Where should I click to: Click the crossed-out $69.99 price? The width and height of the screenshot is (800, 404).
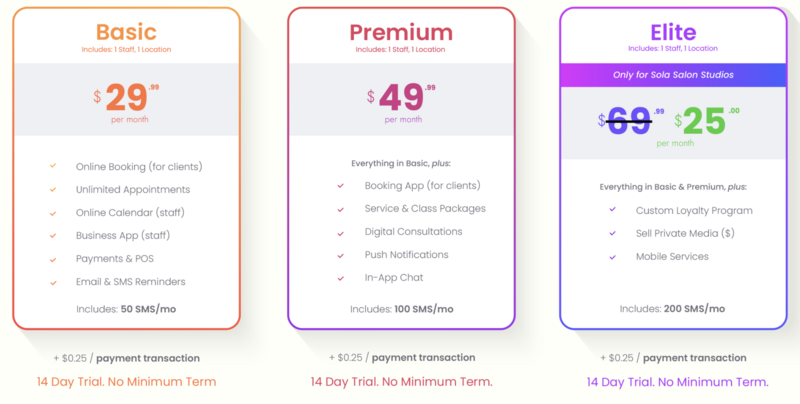(x=631, y=121)
